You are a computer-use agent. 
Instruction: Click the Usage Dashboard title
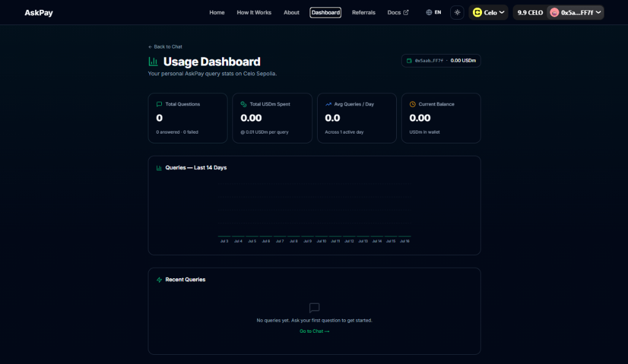(x=212, y=62)
